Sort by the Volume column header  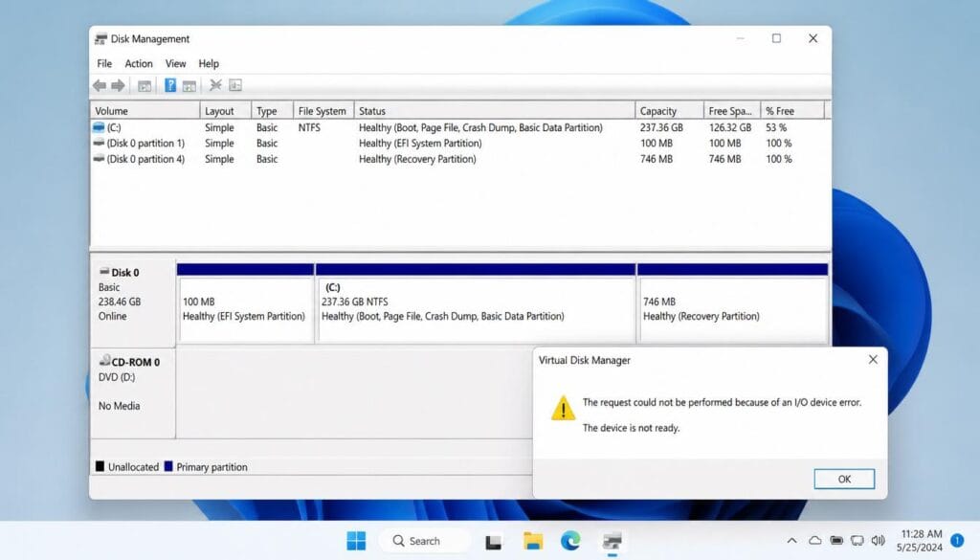pyautogui.click(x=145, y=111)
